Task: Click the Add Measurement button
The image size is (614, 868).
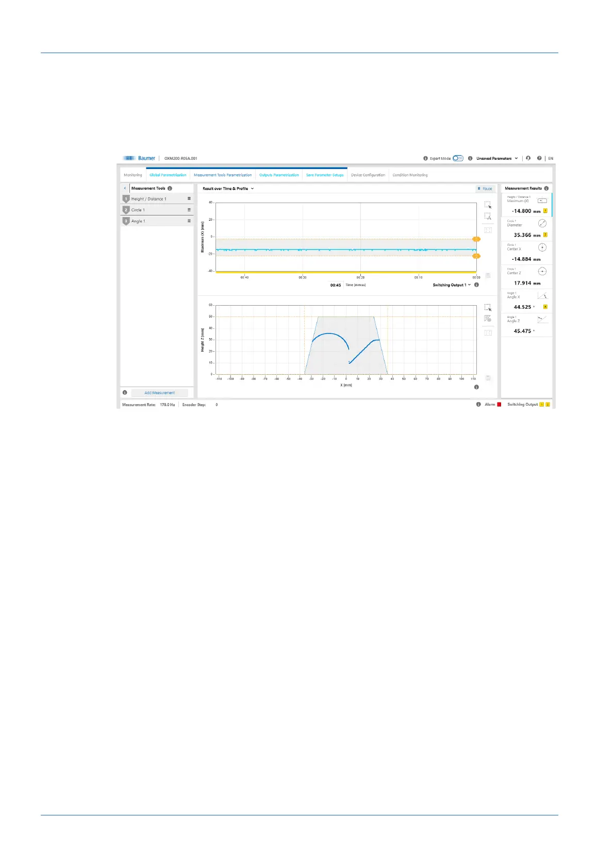Action: tap(159, 393)
